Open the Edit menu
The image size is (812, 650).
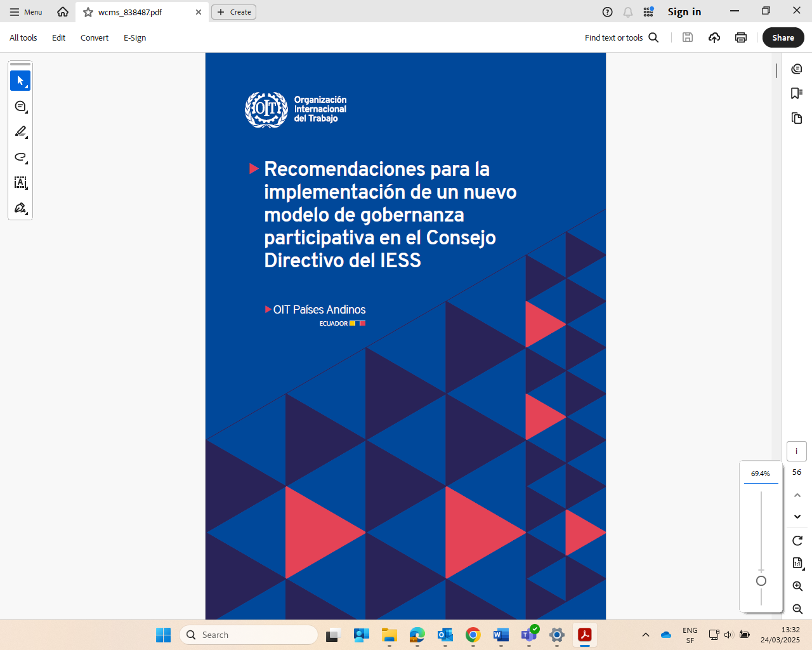pyautogui.click(x=59, y=38)
